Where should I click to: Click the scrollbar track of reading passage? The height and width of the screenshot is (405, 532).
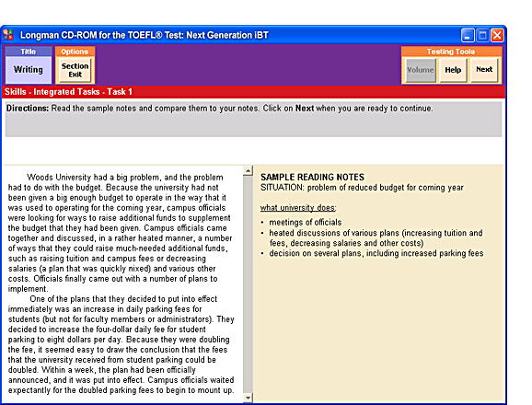coord(248,283)
